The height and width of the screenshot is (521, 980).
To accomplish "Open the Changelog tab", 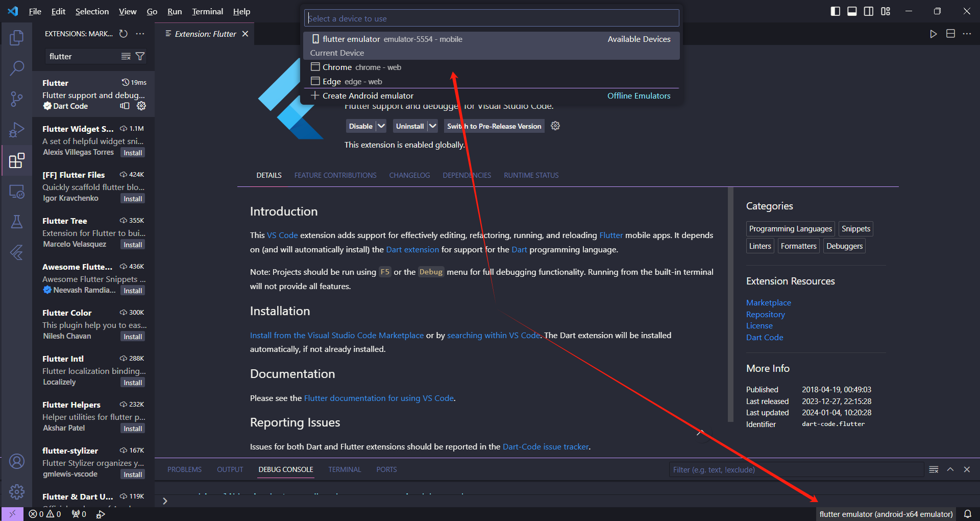I will tap(409, 175).
